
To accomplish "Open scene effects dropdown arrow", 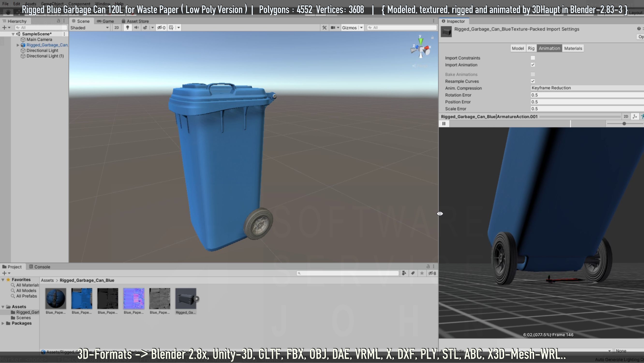I will (152, 28).
